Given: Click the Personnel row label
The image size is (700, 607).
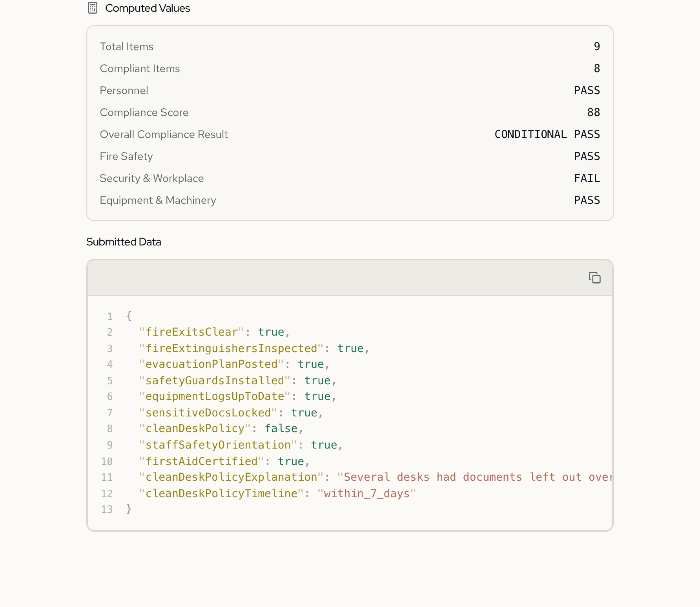Looking at the screenshot, I should point(124,90).
